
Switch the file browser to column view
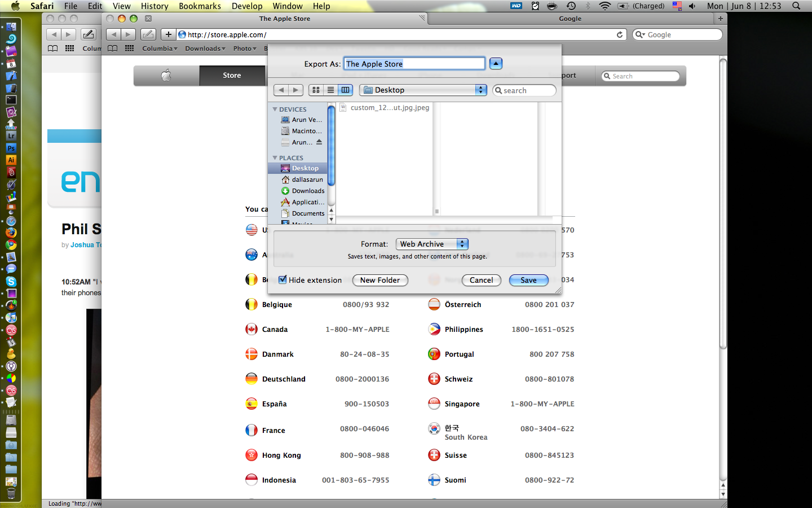click(345, 90)
